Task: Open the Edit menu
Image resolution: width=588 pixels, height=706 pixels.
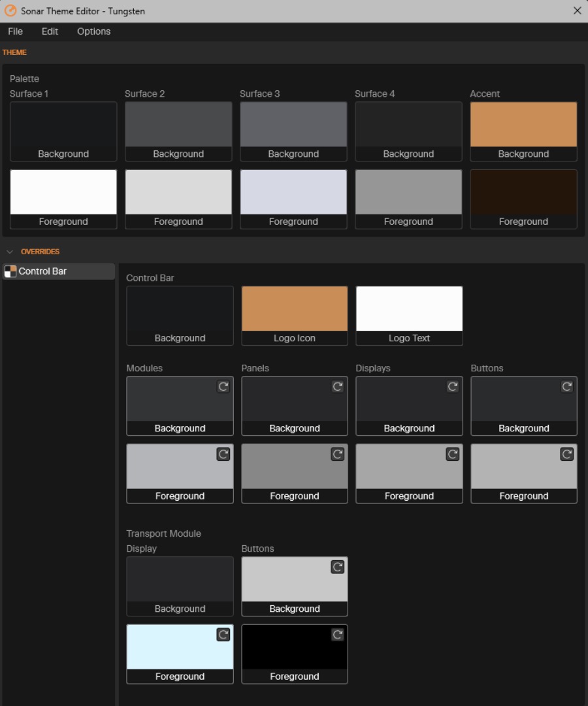Action: pos(50,31)
